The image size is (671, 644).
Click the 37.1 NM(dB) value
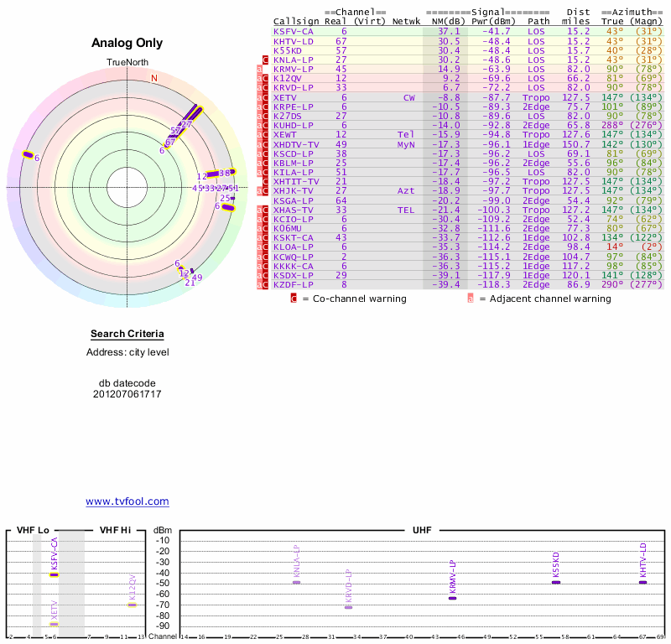point(449,32)
